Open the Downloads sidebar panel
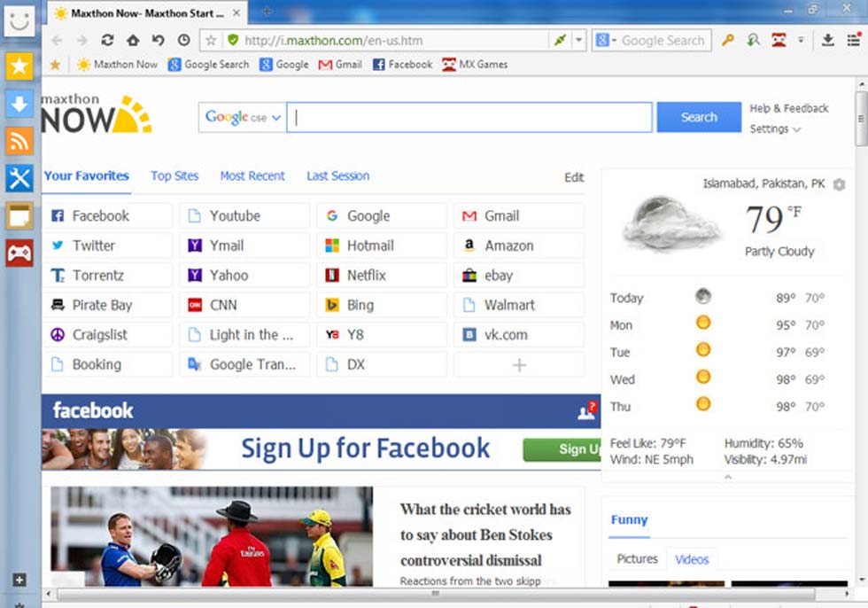868x608 pixels. pos(19,104)
